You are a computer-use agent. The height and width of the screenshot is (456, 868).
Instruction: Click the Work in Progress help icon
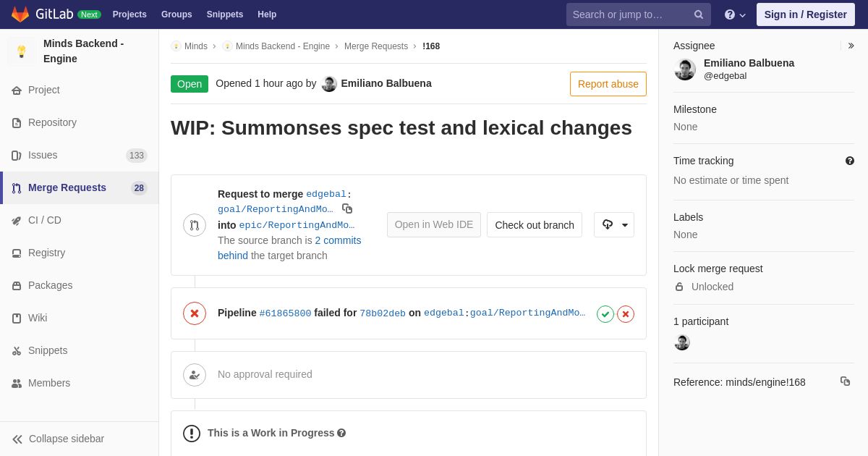coord(341,433)
